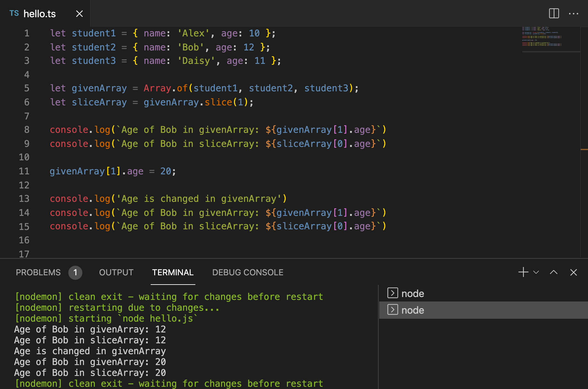Viewport: 588px width, 389px height.
Task: Select the TypeScript file icon on hello.ts tab
Action: click(x=14, y=13)
